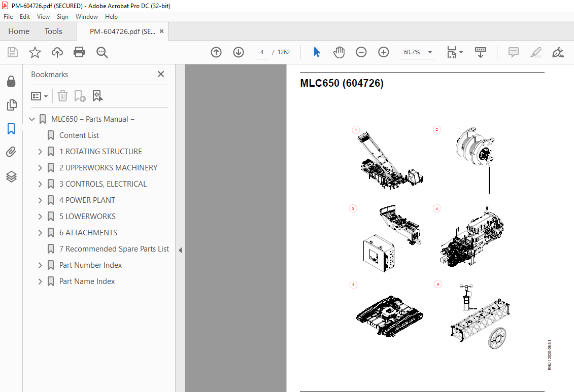Viewport: 574px width, 392px height.
Task: Expand 2 UPPERWORKS MACHINERY bookmark
Action: coord(40,168)
